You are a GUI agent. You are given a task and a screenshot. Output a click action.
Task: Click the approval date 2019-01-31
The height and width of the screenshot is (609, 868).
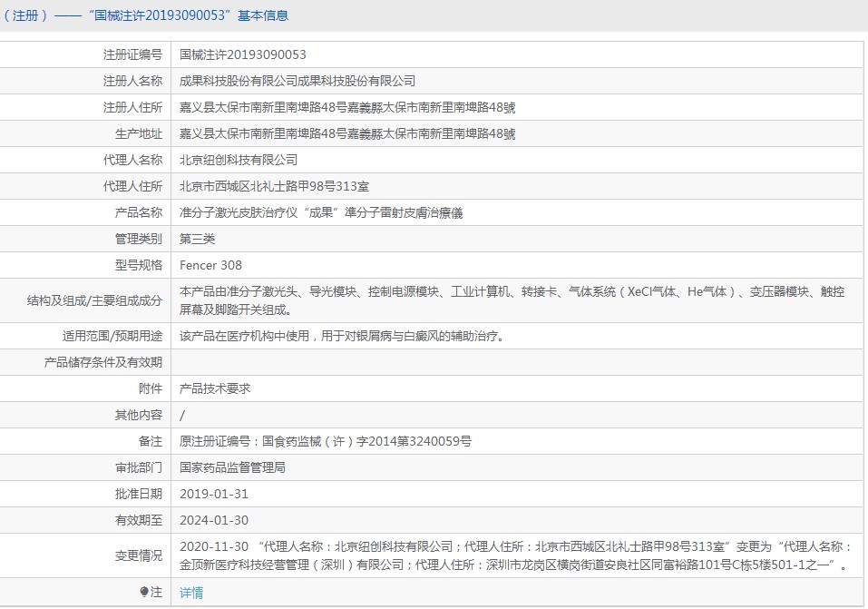[x=214, y=494]
